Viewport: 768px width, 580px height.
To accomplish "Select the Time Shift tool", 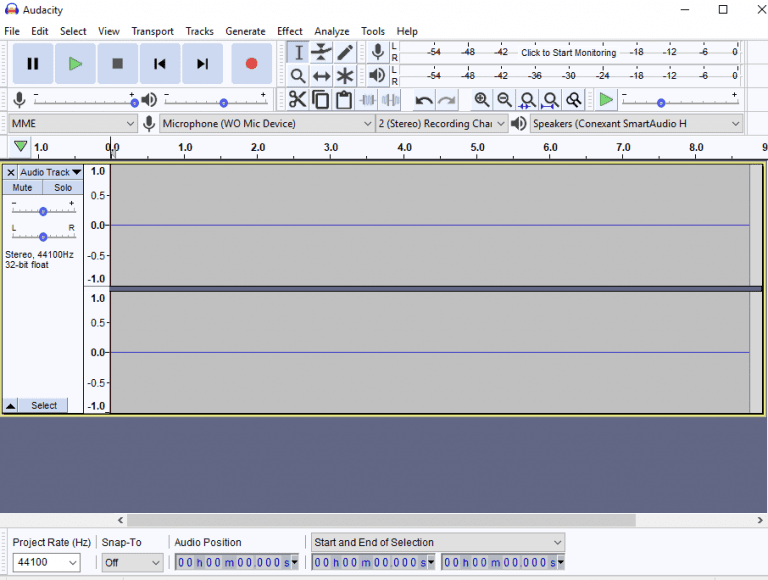I will click(321, 75).
